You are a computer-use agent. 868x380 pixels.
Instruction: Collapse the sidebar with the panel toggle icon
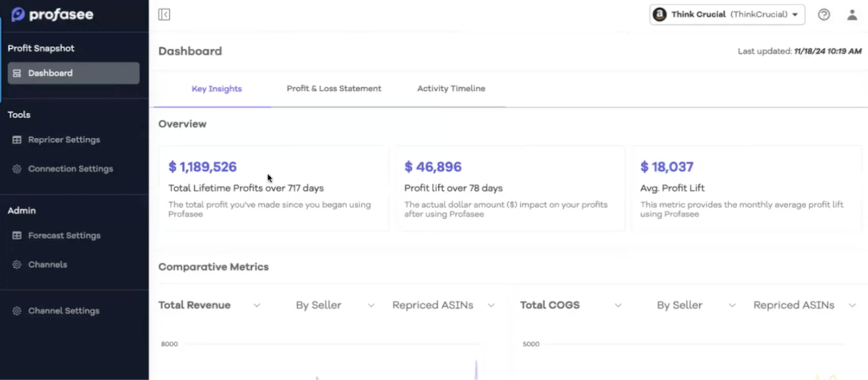pos(164,15)
